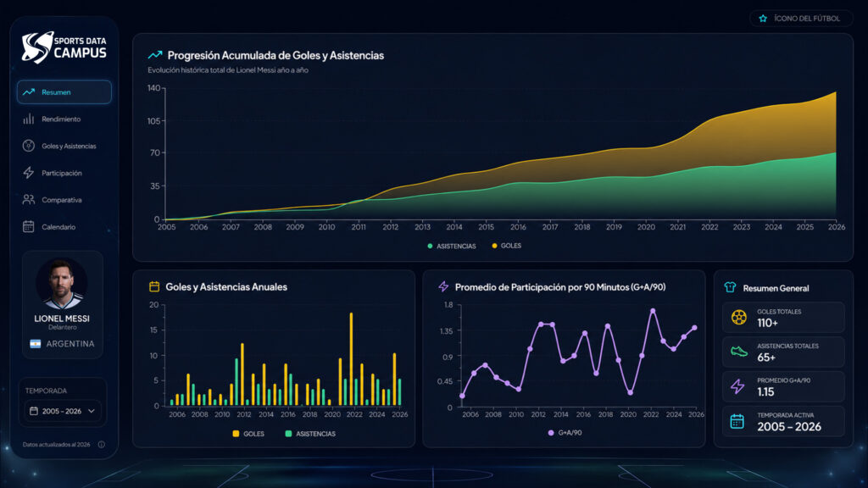Click Lionel Messi's profile photo

(x=61, y=284)
